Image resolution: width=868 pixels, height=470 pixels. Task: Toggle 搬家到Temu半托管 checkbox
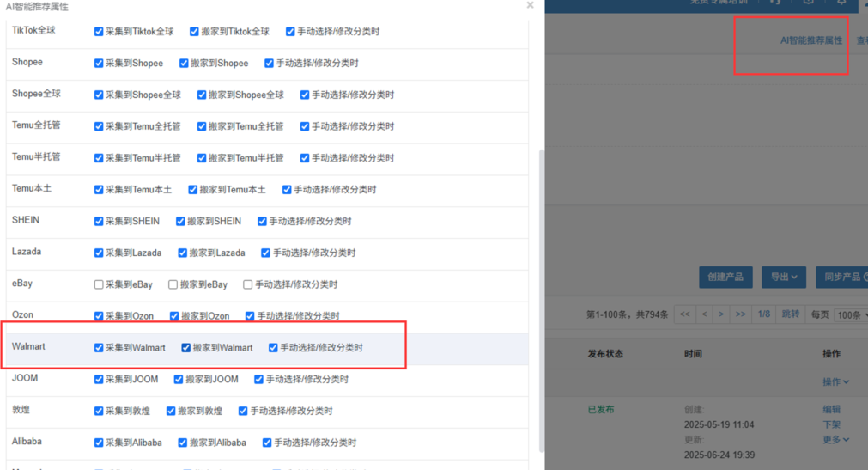pyautogui.click(x=202, y=158)
